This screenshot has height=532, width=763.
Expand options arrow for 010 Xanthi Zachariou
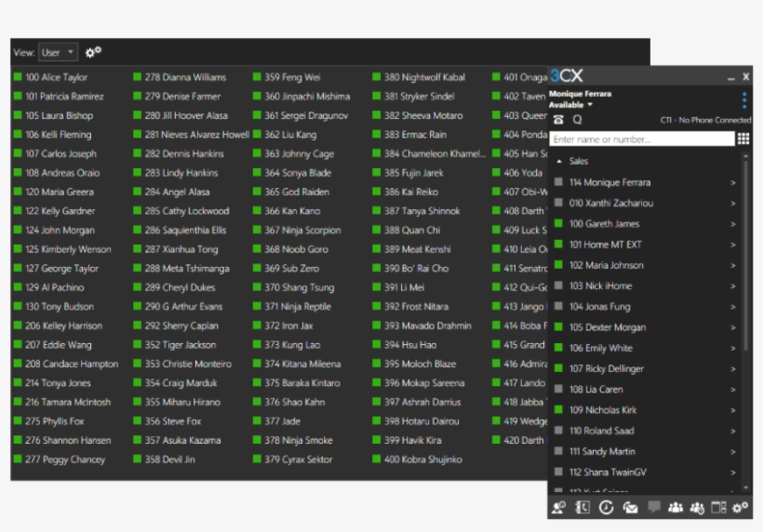733,204
